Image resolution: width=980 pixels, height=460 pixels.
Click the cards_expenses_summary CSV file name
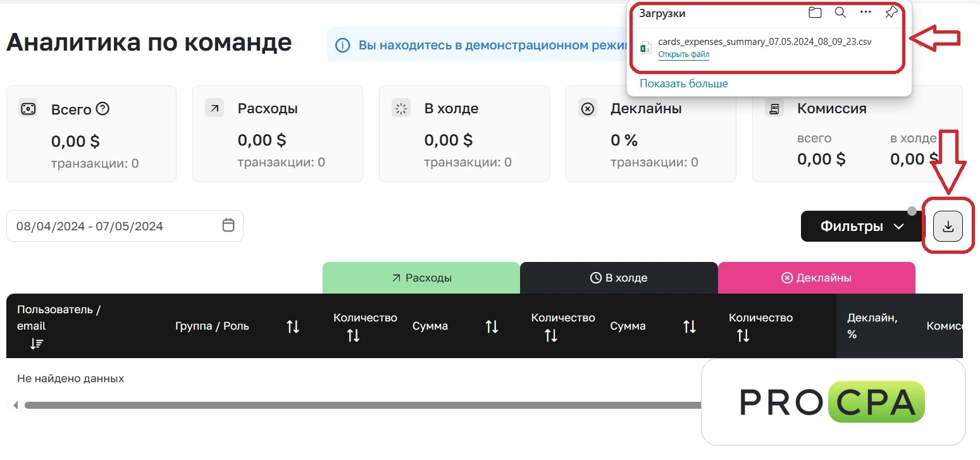[x=765, y=42]
